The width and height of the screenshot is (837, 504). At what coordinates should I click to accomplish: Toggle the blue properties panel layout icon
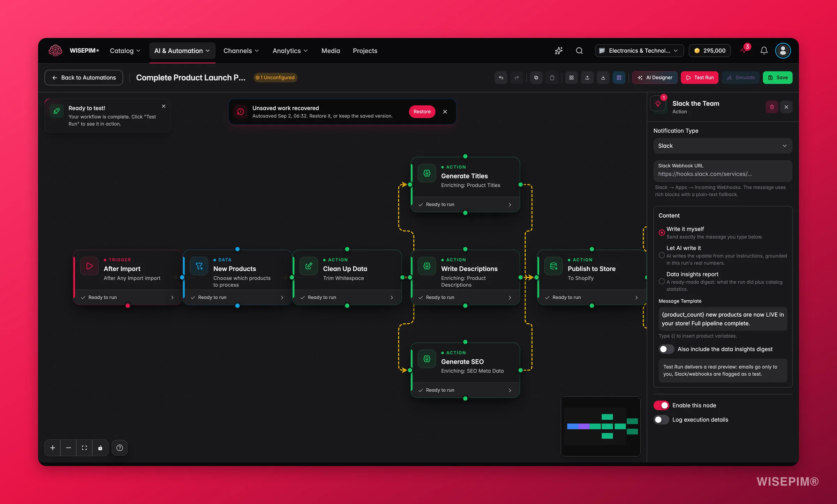click(619, 77)
